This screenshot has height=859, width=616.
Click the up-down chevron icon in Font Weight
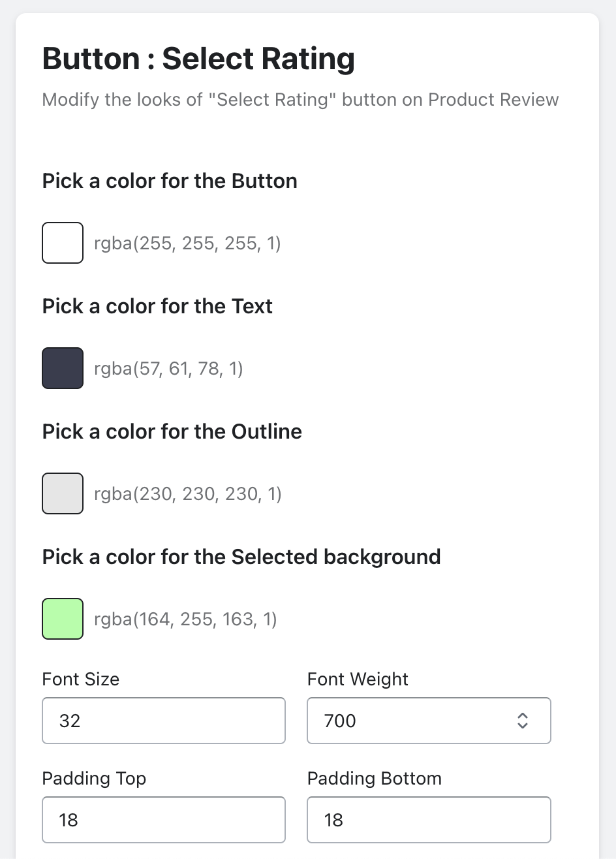point(522,721)
